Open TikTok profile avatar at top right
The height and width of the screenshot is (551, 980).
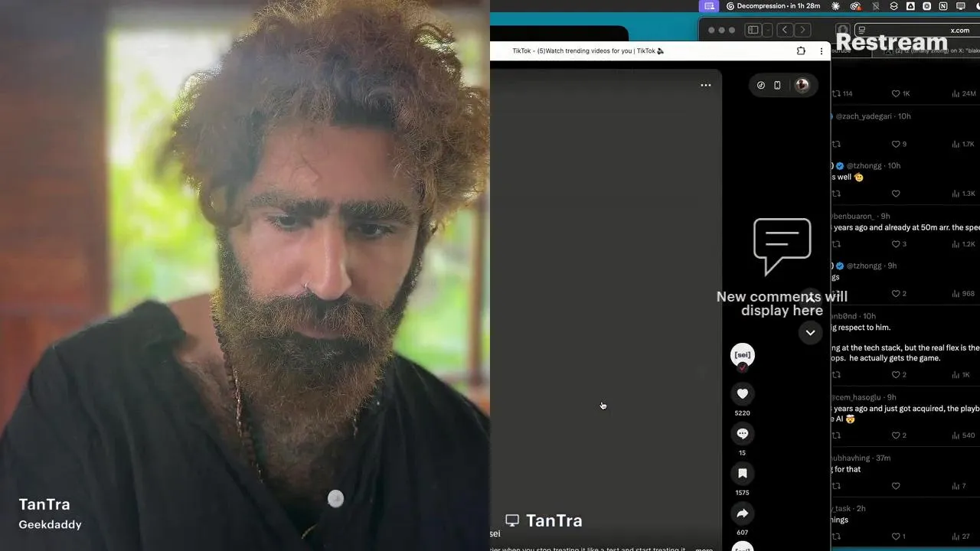(802, 85)
